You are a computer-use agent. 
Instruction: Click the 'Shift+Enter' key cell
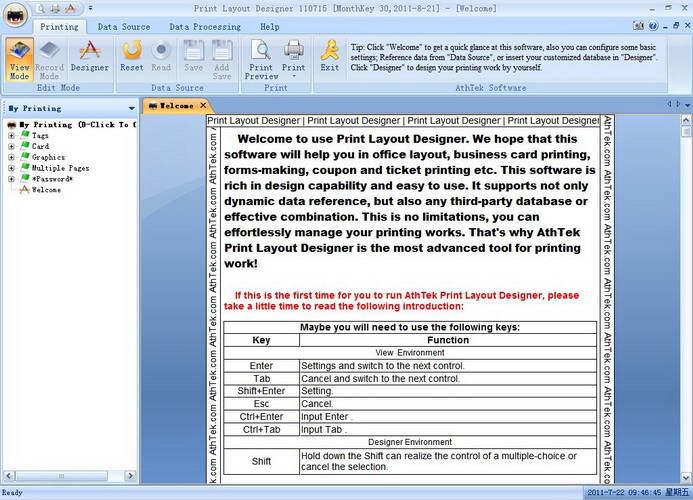coord(261,391)
